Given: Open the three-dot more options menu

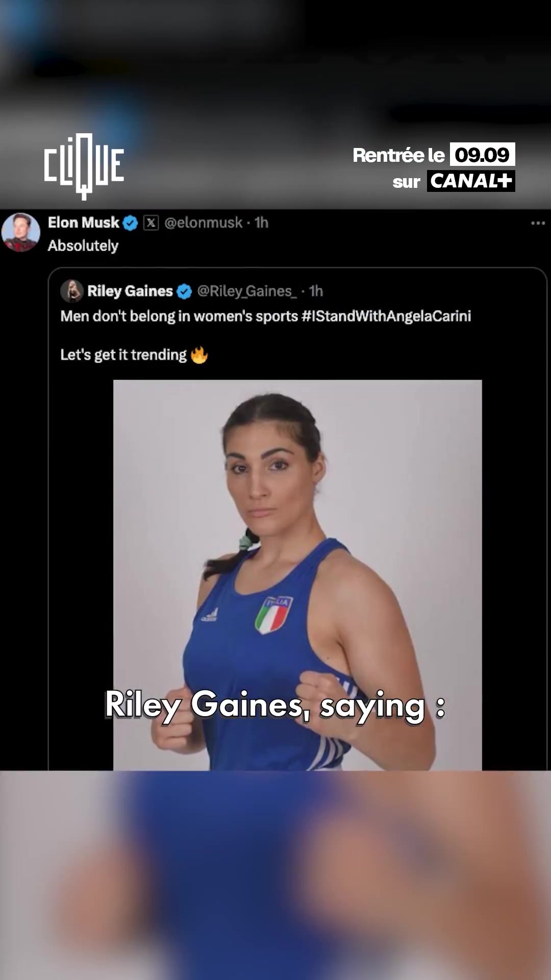Looking at the screenshot, I should pos(538,223).
